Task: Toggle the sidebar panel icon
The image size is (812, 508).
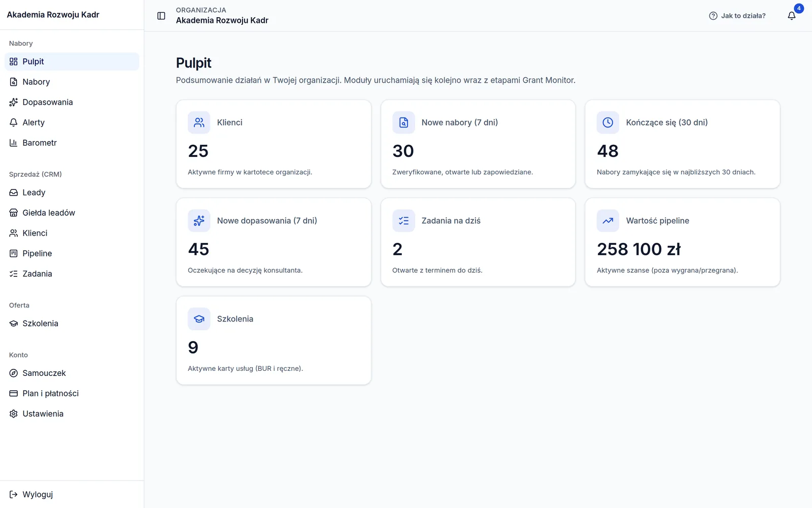Action: click(161, 16)
